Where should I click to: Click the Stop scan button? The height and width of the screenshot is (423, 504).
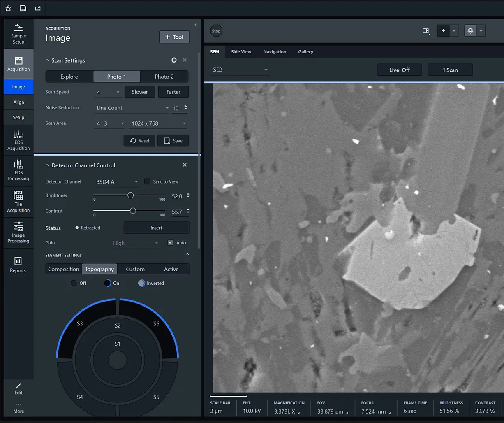[216, 31]
